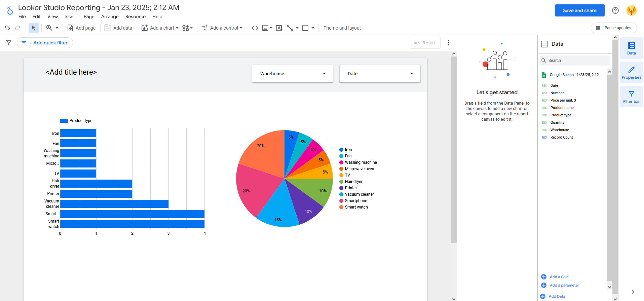Image resolution: width=644 pixels, height=301 pixels.
Task: Click the Search fields input box
Action: point(575,61)
